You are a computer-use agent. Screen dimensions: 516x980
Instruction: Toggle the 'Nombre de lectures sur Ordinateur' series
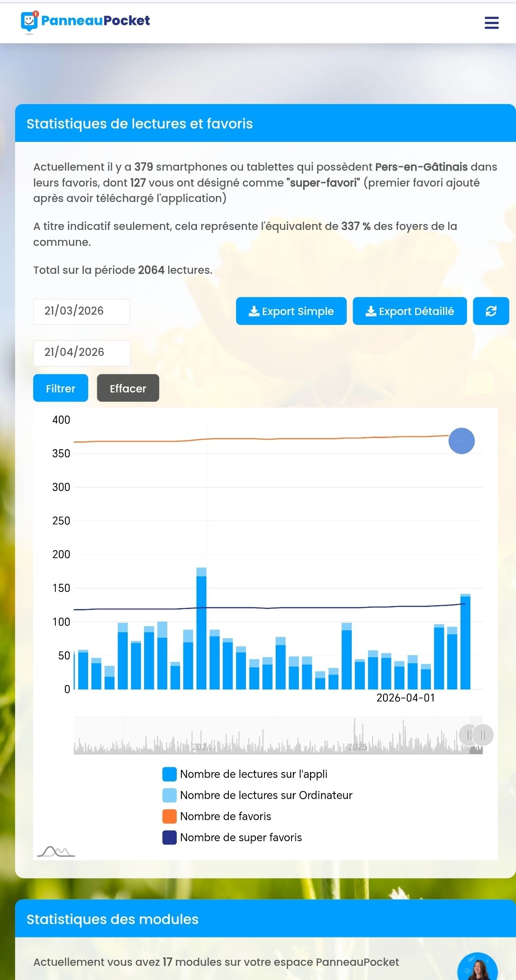coord(257,795)
